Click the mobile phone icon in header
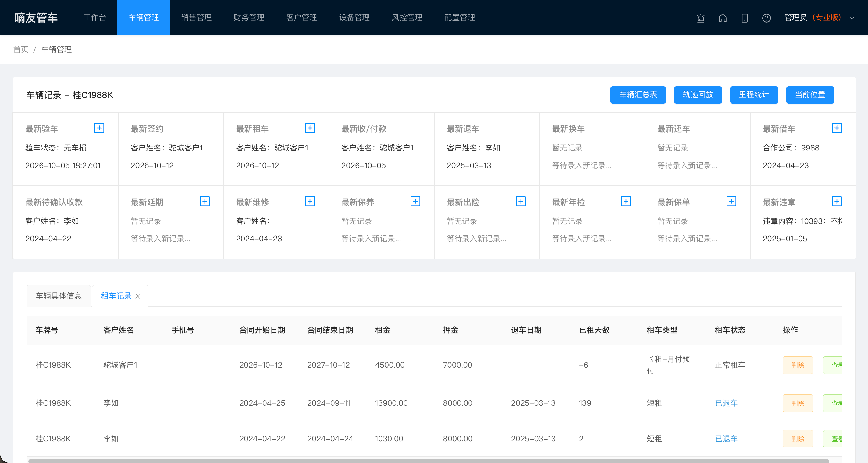 click(744, 18)
